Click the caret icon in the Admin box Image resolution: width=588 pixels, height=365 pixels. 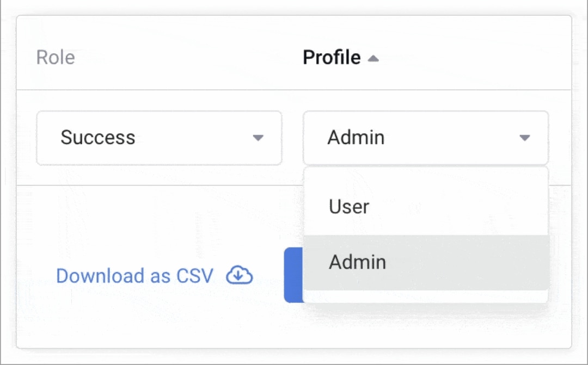(x=525, y=138)
